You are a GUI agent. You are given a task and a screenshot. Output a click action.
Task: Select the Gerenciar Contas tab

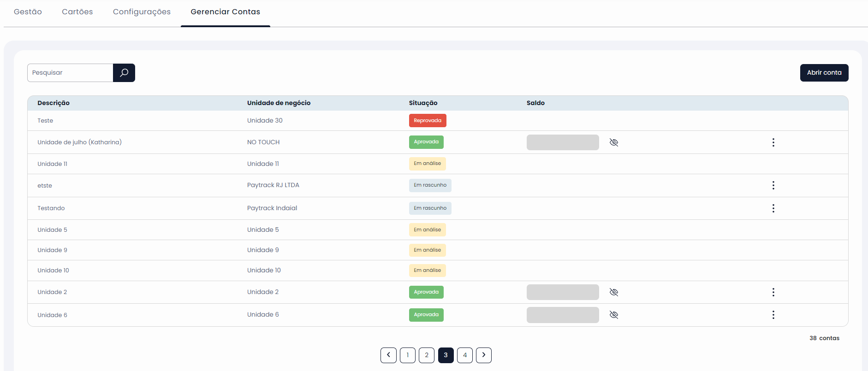(226, 12)
